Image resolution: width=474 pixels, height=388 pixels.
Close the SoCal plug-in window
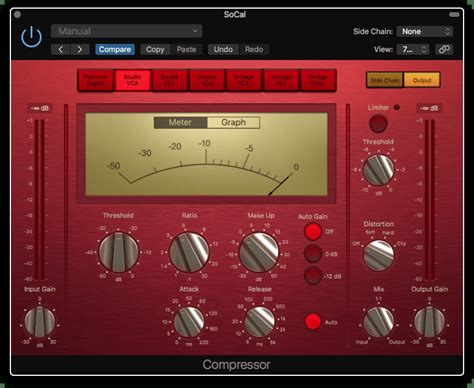18,14
